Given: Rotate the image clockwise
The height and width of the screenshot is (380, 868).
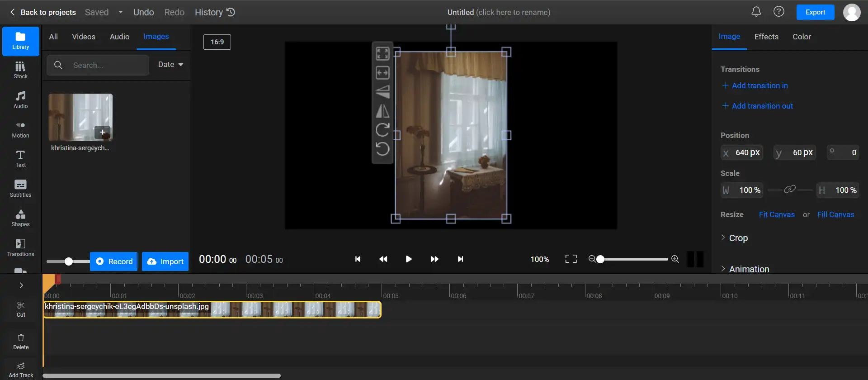Looking at the screenshot, I should click(x=382, y=130).
